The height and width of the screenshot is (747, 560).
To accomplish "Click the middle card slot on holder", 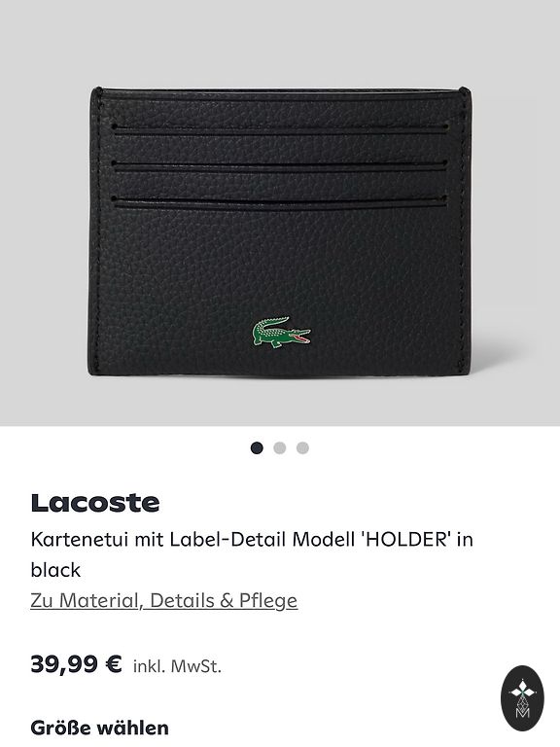I will [280, 165].
